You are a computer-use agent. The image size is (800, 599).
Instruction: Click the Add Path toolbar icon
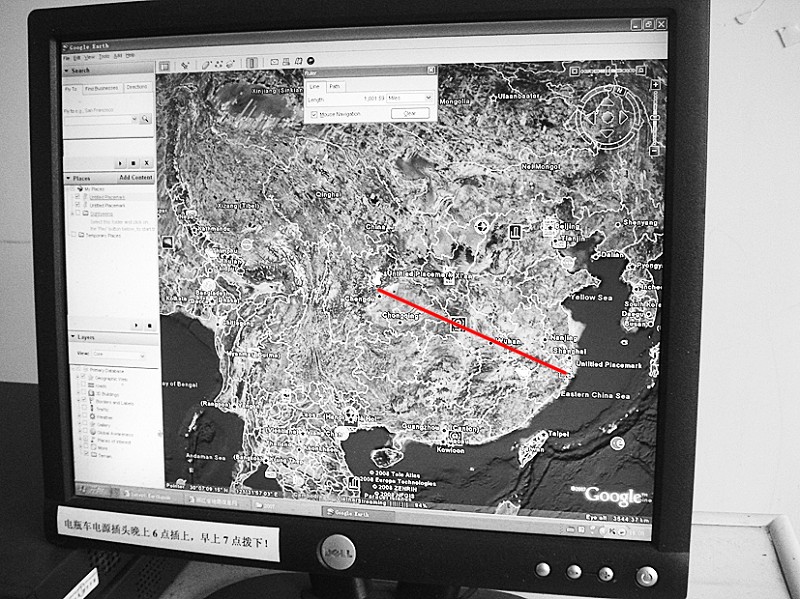(218, 64)
